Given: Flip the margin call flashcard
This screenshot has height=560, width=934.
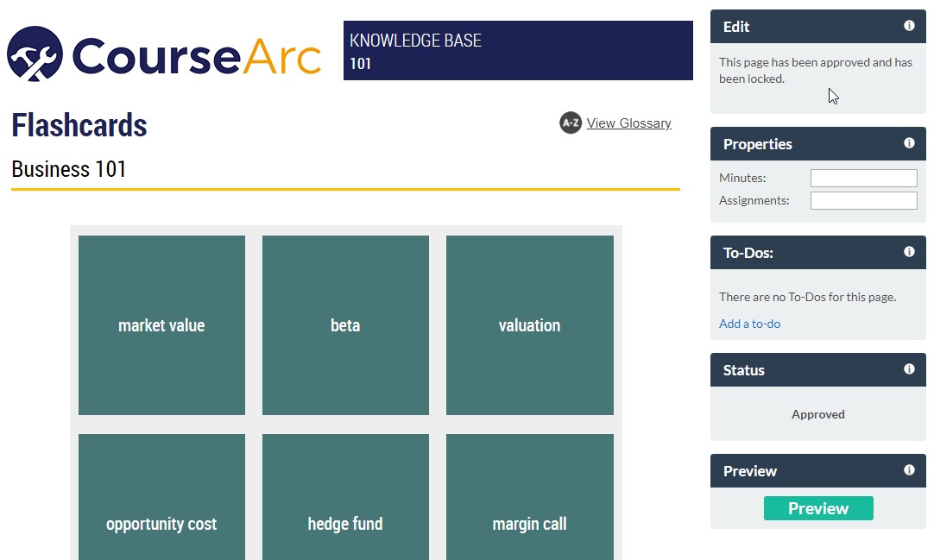Looking at the screenshot, I should tap(529, 497).
